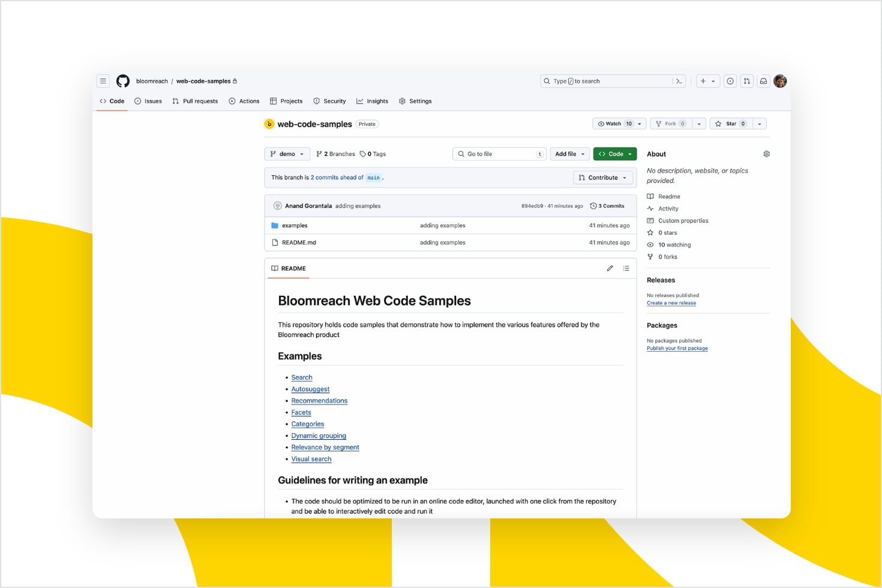Click the pull requests icon in the header
Viewport: 882px width, 588px height.
click(x=746, y=81)
